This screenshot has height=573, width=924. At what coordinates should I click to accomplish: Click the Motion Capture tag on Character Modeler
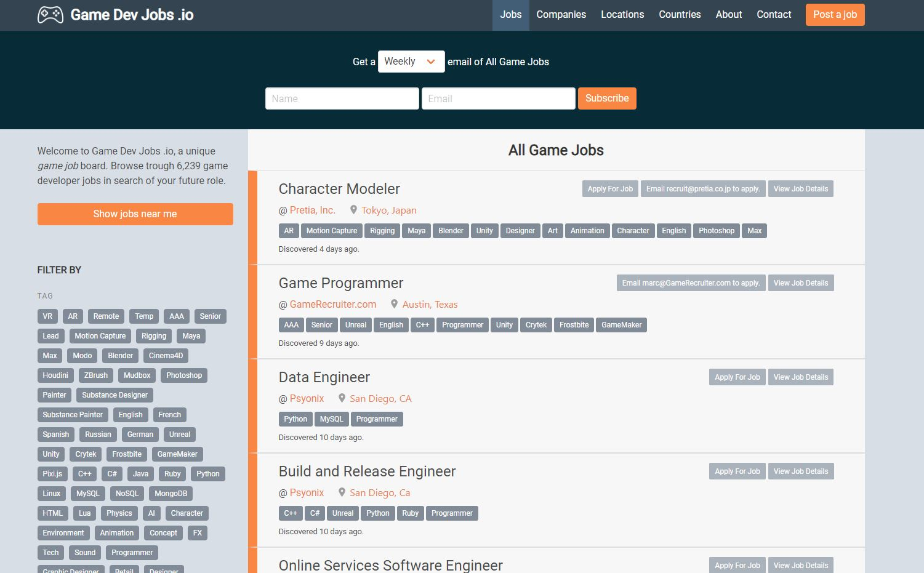click(x=332, y=231)
